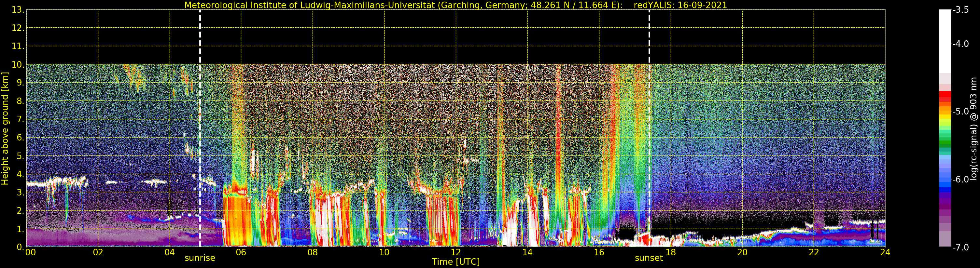Screen dimensions: 980x268
Task: Click the time axis tick '06'
Action: (x=241, y=252)
